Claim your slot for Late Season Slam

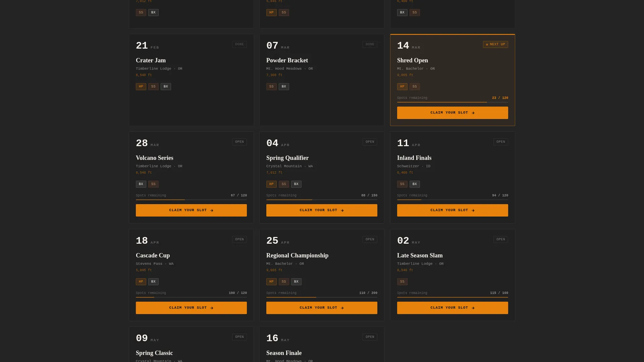click(452, 308)
